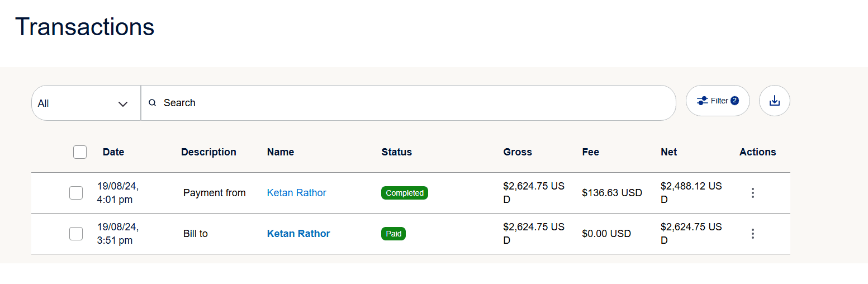Click the Gross column header

(518, 152)
